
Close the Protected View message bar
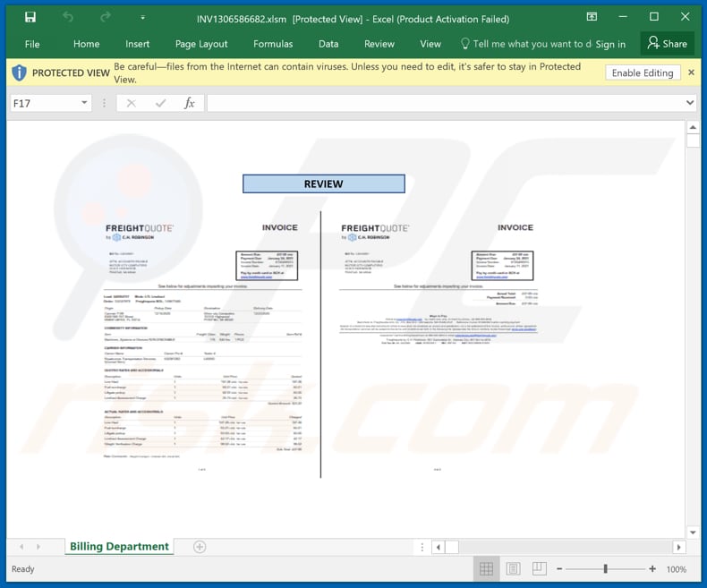coord(691,72)
